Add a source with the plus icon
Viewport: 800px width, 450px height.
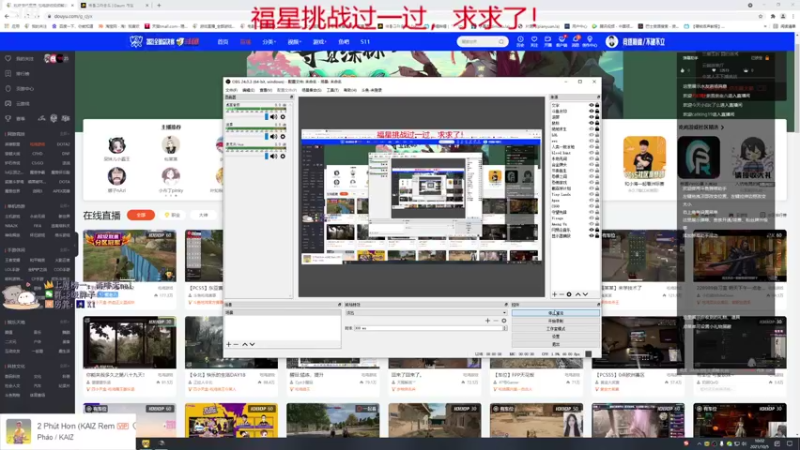[555, 294]
